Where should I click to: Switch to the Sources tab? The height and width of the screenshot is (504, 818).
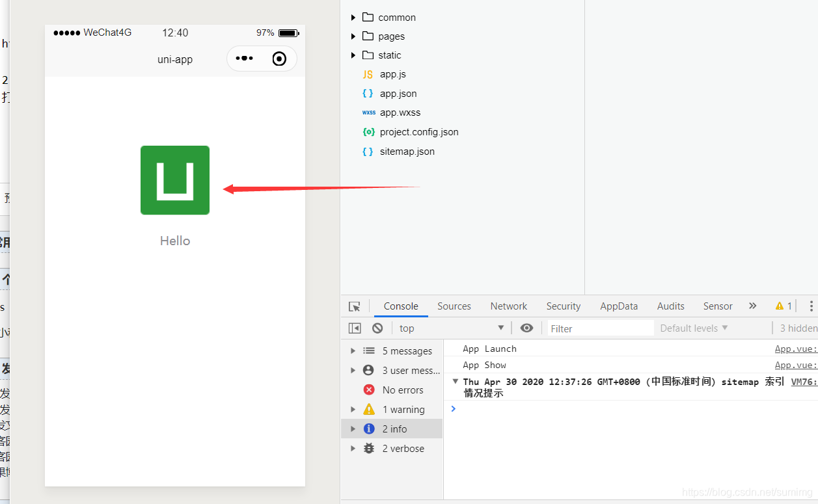454,306
